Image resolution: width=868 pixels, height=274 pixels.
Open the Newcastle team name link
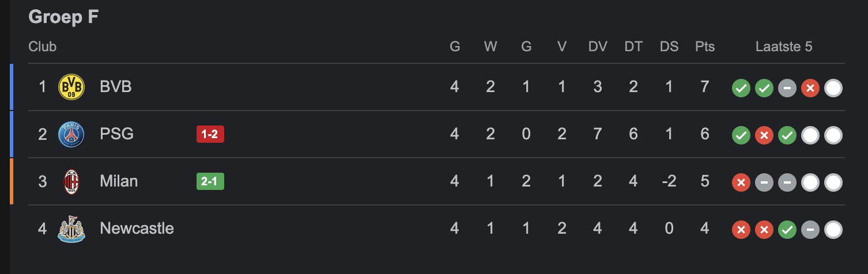[137, 229]
